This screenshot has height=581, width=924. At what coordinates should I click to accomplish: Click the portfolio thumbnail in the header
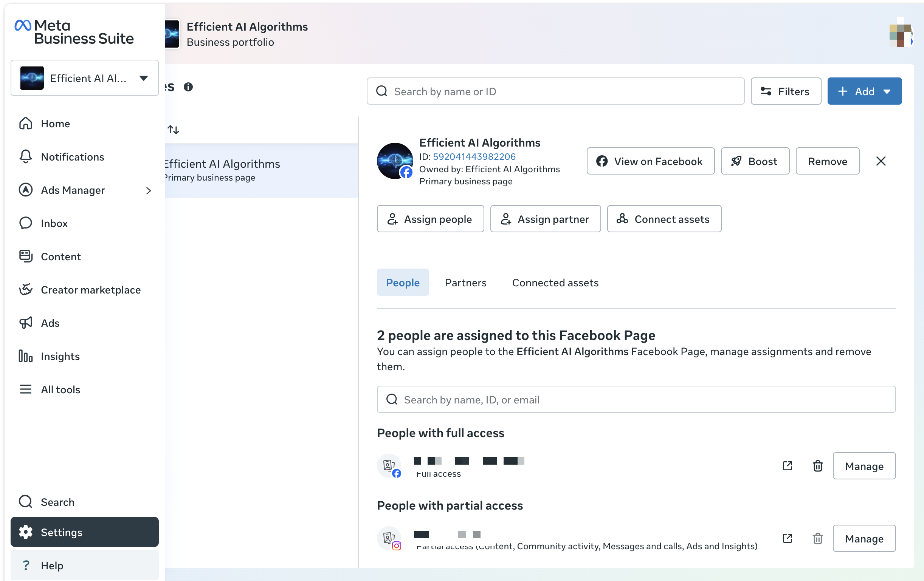click(172, 34)
